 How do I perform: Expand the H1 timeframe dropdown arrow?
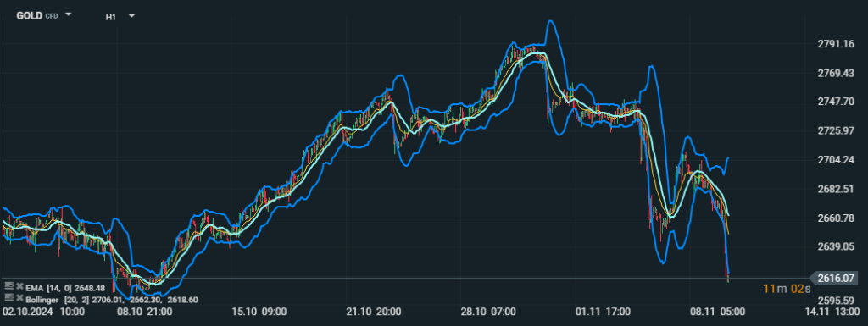point(131,16)
